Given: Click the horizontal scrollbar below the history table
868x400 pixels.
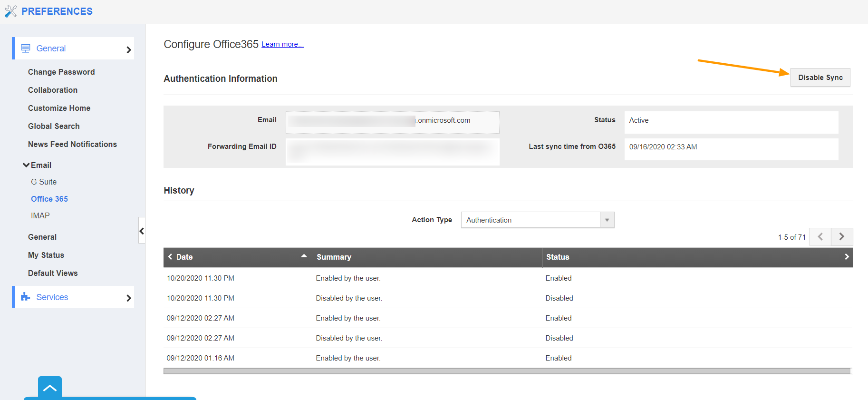Looking at the screenshot, I should [x=507, y=371].
